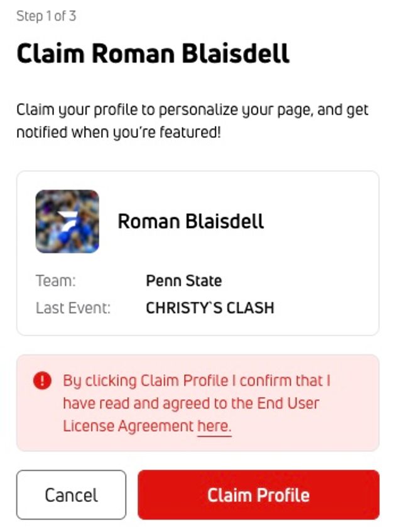Click the 'Step 1 of 3' indicator
Image resolution: width=402 pixels, height=532 pixels.
click(x=46, y=16)
